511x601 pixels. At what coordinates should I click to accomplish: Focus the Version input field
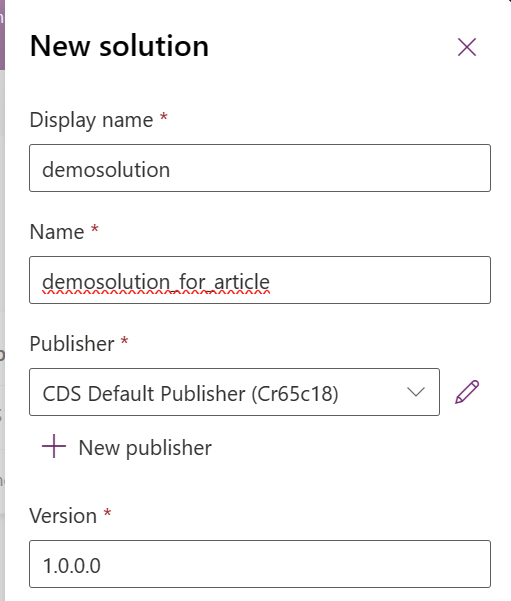tap(260, 564)
